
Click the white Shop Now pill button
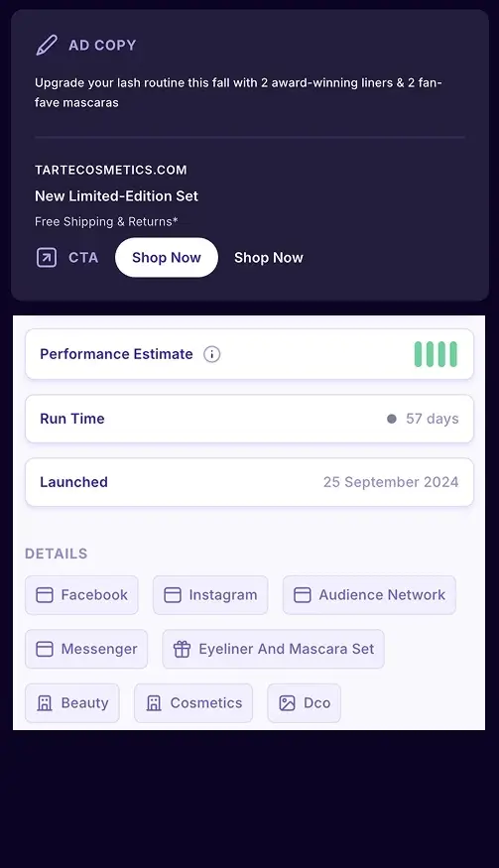click(x=166, y=257)
